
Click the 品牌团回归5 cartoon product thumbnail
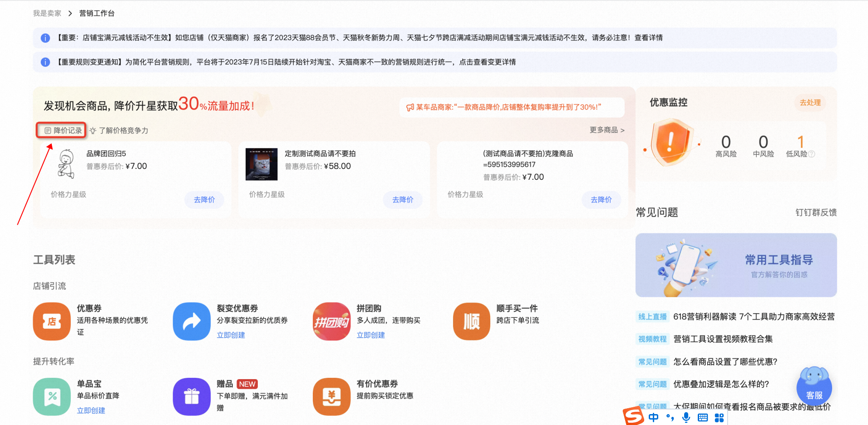(x=66, y=164)
